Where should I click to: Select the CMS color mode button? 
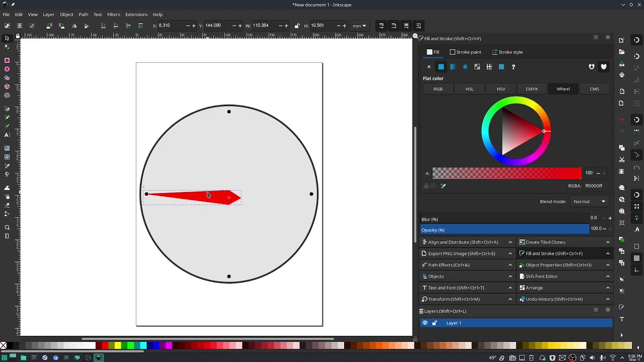(x=594, y=89)
